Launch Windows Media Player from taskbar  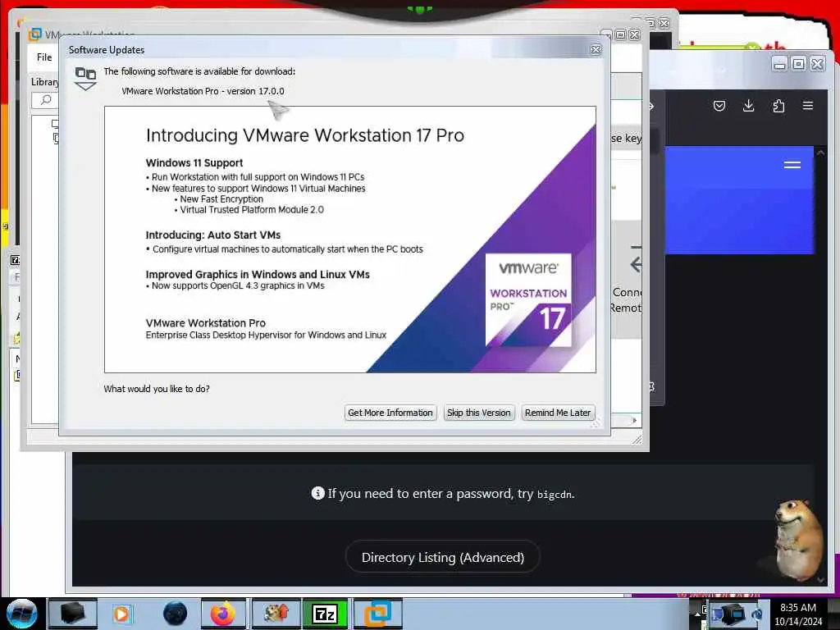121,614
